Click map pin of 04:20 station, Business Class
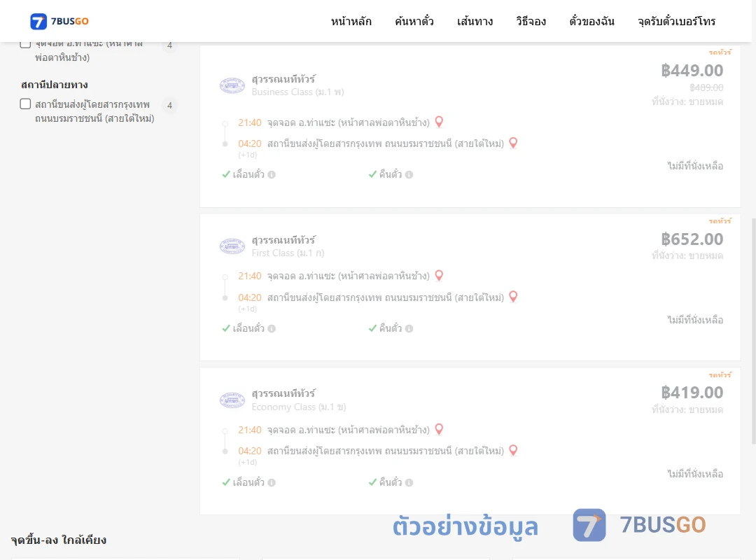 tap(513, 143)
